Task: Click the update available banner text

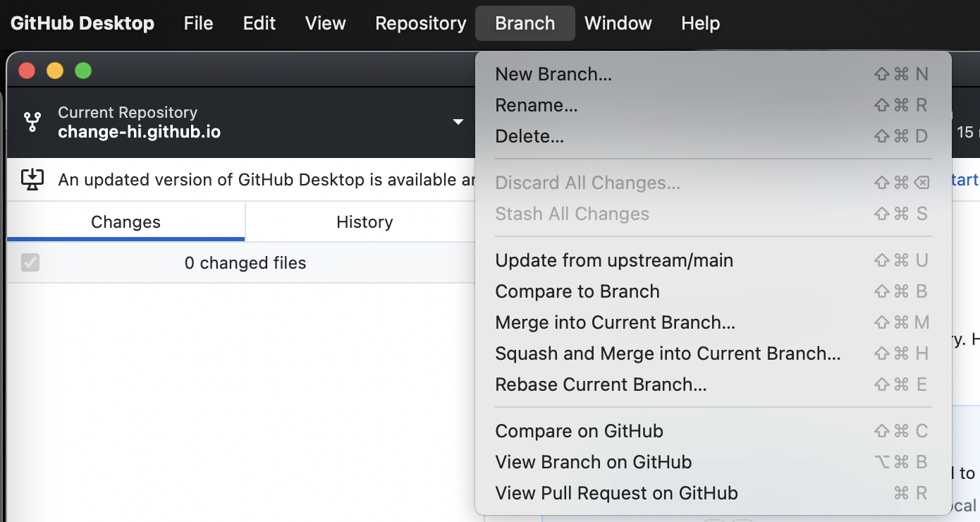Action: click(267, 180)
